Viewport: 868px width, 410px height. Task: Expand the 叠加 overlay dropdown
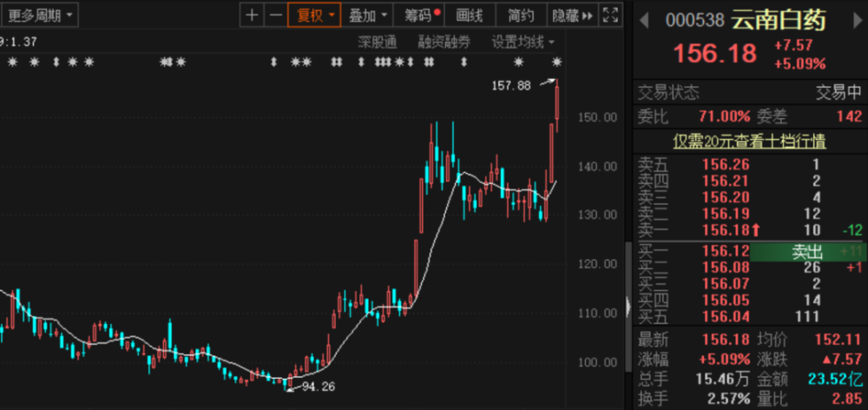[x=368, y=15]
